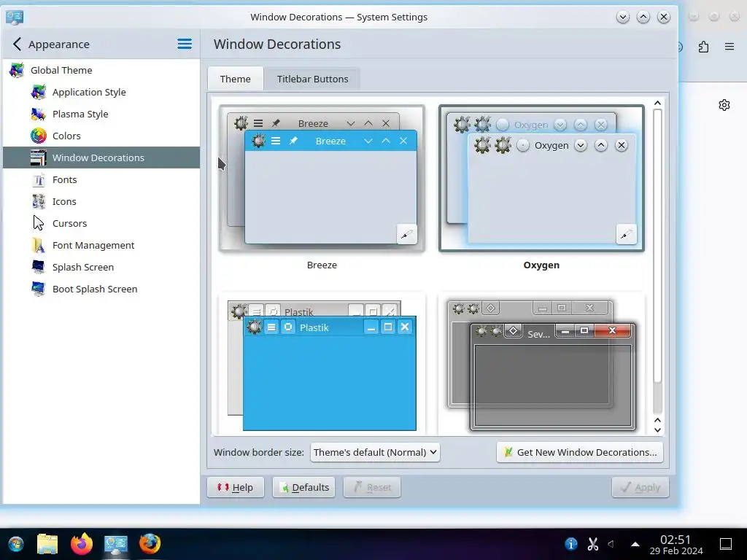Open the application launcher on taskbar
The image size is (747, 560).
click(16, 544)
